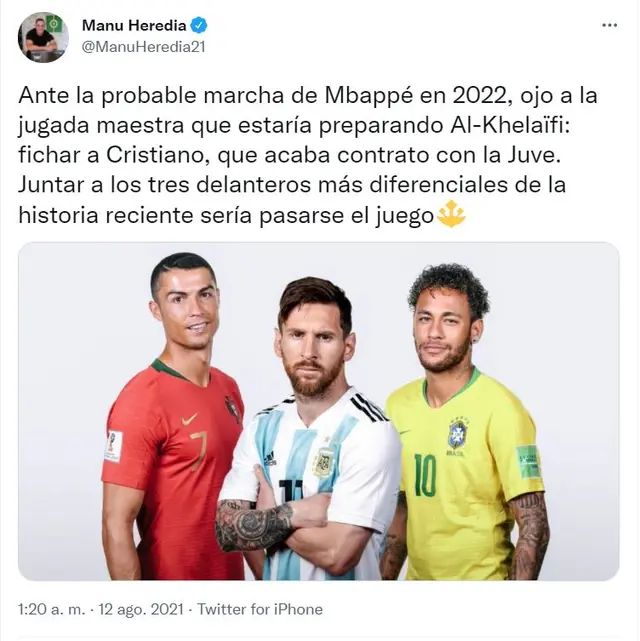Click the 12 ago. 2021 date
Viewport: 640px width, 641px height.
tap(141, 609)
